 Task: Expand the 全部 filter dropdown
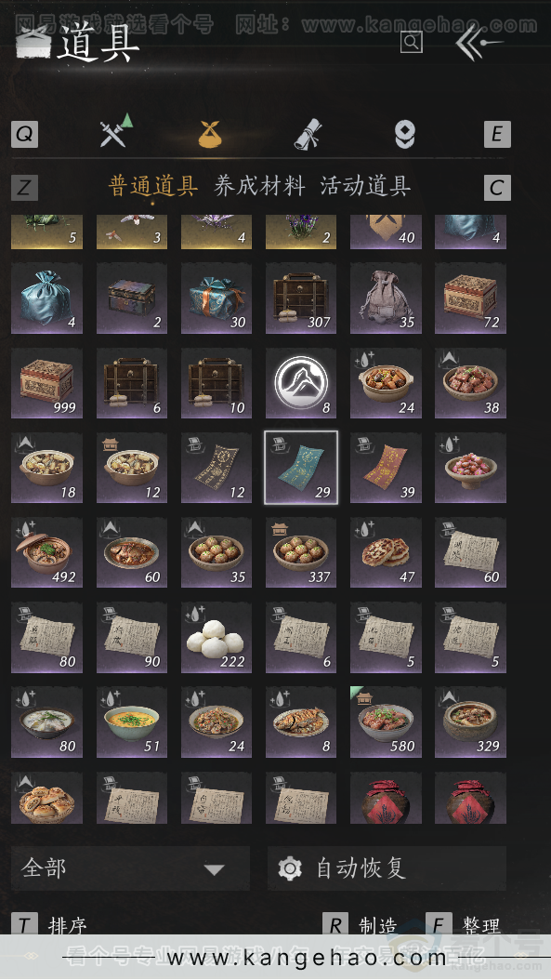click(130, 868)
